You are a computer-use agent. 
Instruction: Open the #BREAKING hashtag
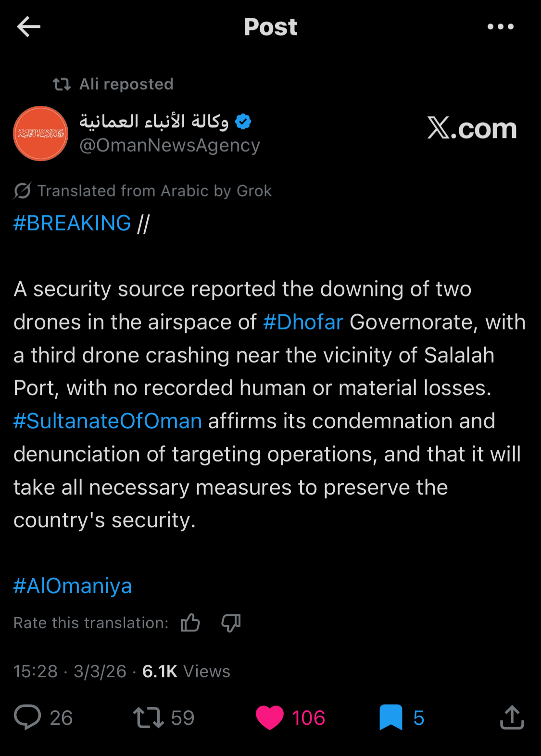(72, 223)
